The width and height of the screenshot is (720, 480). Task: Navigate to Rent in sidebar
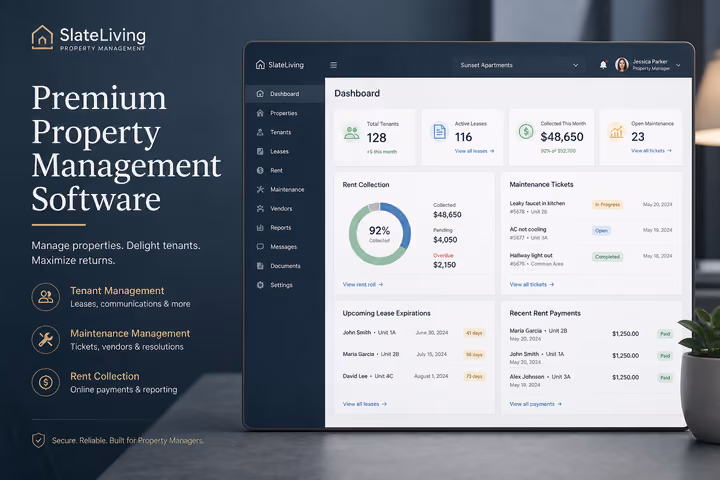[276, 170]
